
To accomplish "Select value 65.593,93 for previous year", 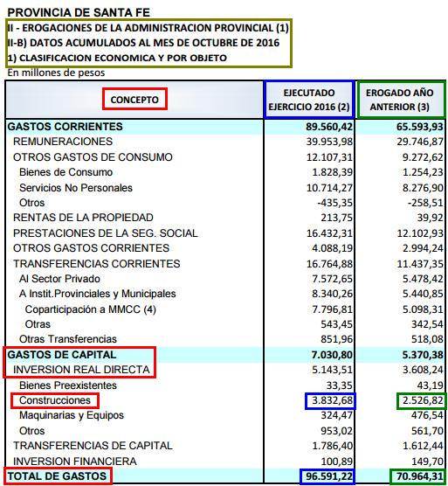I will [420, 127].
